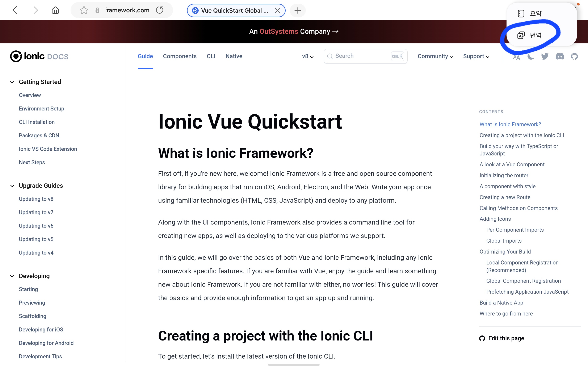The width and height of the screenshot is (588, 368).
Task: Jump to Initializing the router section
Action: point(504,175)
